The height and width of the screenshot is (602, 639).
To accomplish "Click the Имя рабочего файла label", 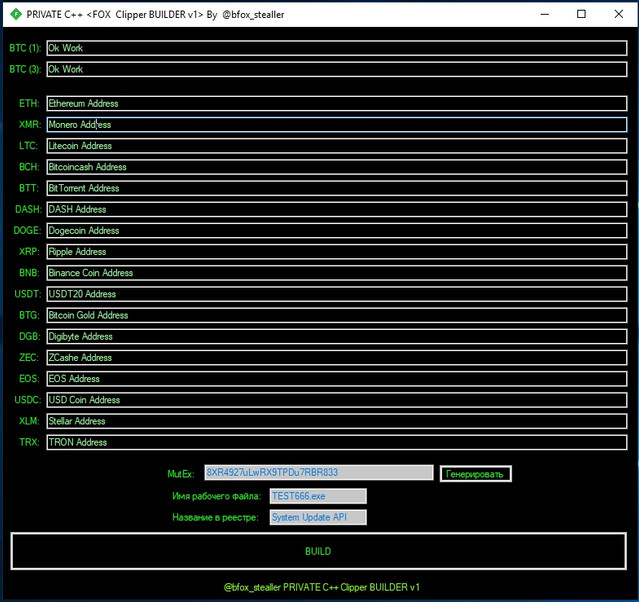I will [216, 496].
